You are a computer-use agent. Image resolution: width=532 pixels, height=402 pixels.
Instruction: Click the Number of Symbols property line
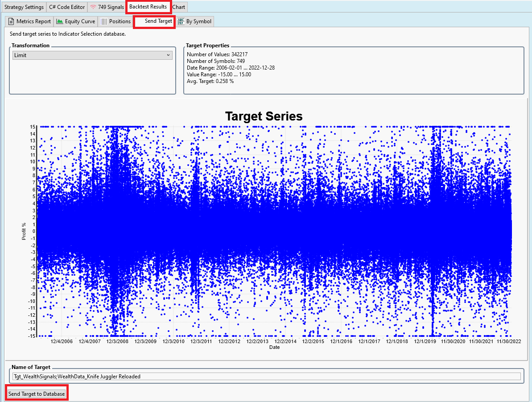coord(216,61)
